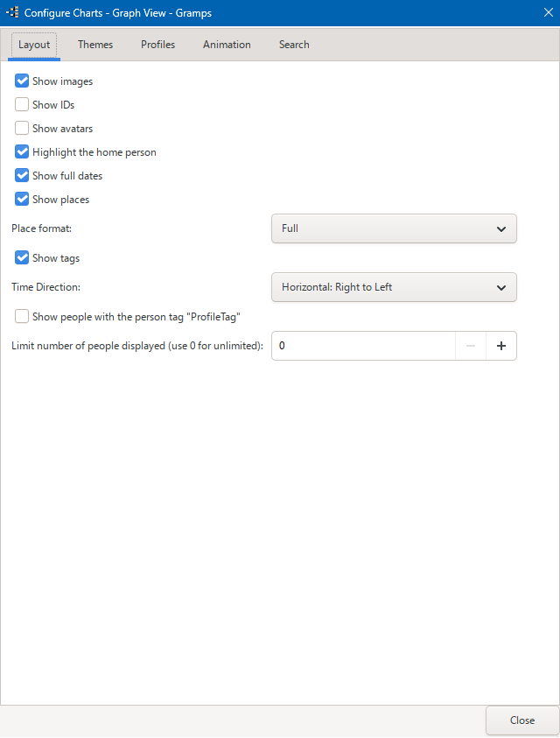
Task: Switch to the Themes tab
Action: (x=95, y=45)
